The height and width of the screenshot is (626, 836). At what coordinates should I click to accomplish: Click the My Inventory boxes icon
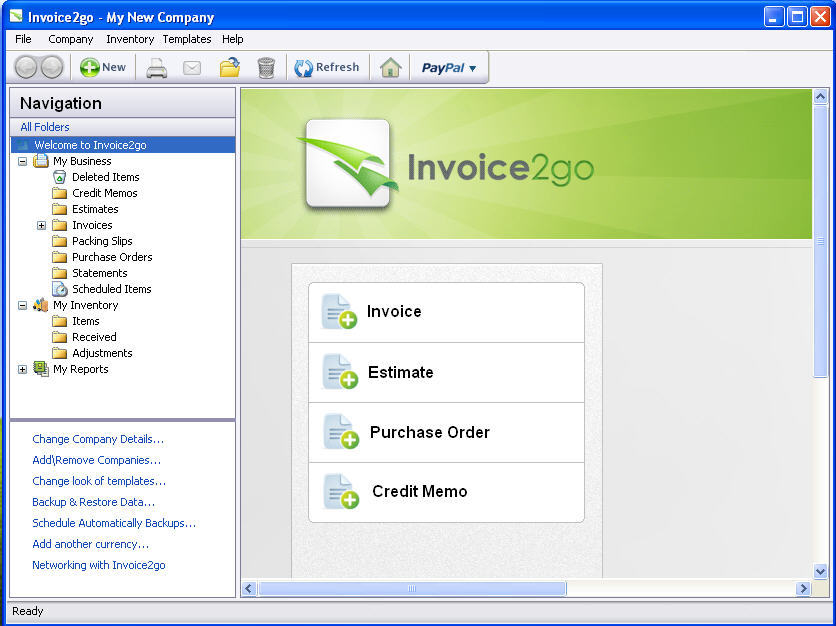(41, 305)
